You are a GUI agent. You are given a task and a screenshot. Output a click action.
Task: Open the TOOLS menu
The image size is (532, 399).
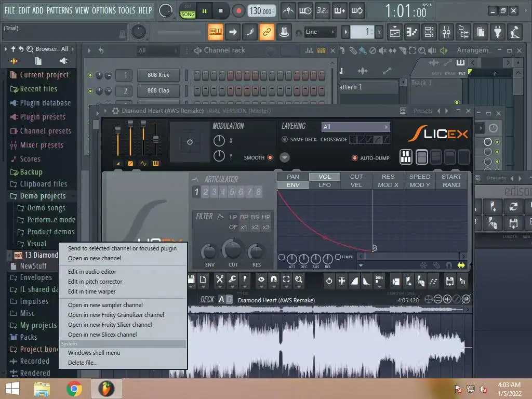(127, 10)
